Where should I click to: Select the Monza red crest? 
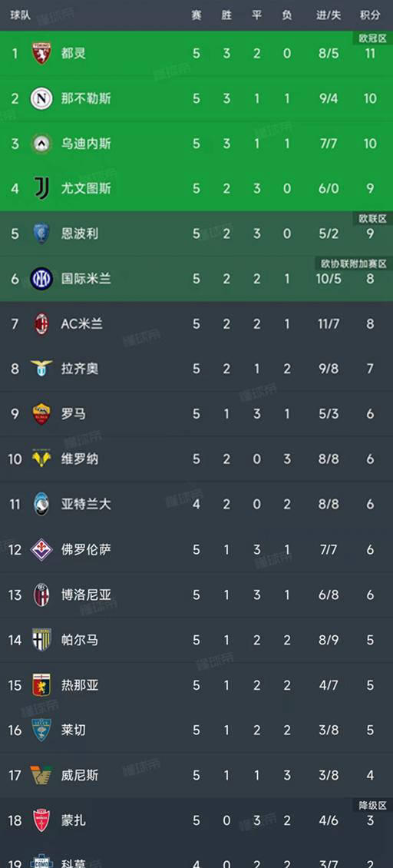(41, 820)
